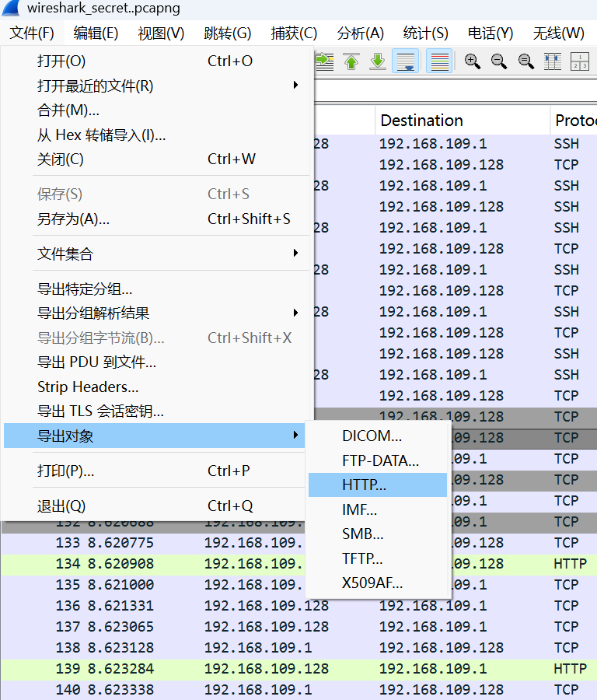This screenshot has height=700, width=597.
Task: Choose 合并(M)... menu entry
Action: tap(155, 110)
